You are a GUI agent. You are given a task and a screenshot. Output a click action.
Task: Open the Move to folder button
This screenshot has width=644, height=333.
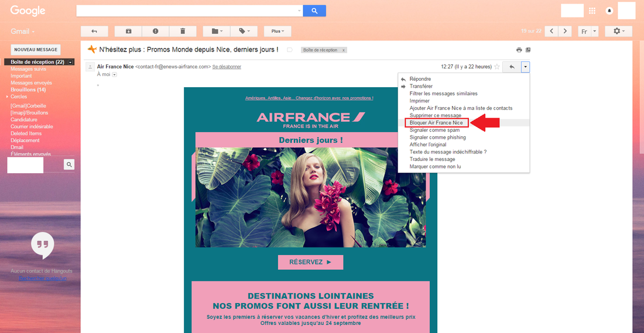[x=217, y=31]
